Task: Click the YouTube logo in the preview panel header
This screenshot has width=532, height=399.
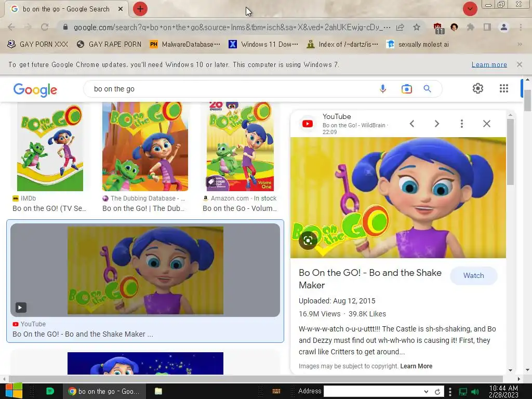Action: [308, 124]
